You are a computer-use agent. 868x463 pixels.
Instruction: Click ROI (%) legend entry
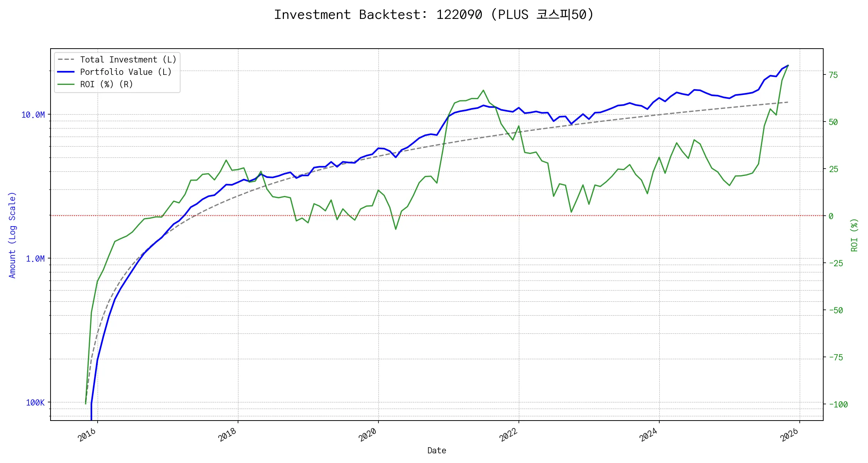coord(106,84)
